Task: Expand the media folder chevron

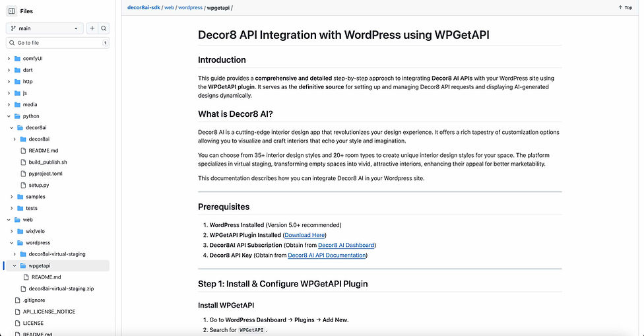Action: click(9, 105)
